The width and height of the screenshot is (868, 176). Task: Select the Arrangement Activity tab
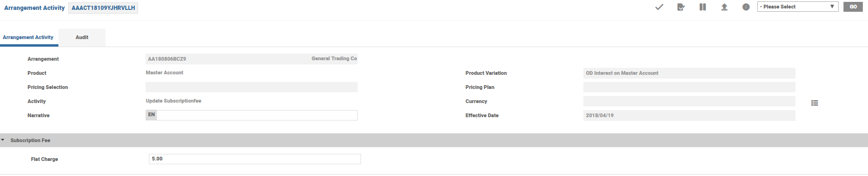28,37
